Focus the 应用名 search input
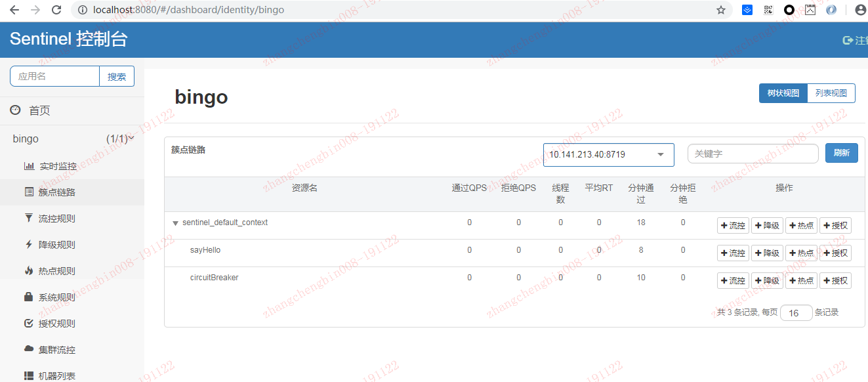The width and height of the screenshot is (868, 382). (x=54, y=76)
